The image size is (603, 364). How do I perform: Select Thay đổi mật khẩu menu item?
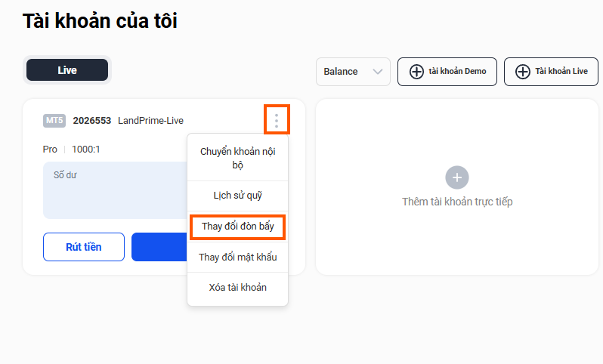[x=237, y=257]
